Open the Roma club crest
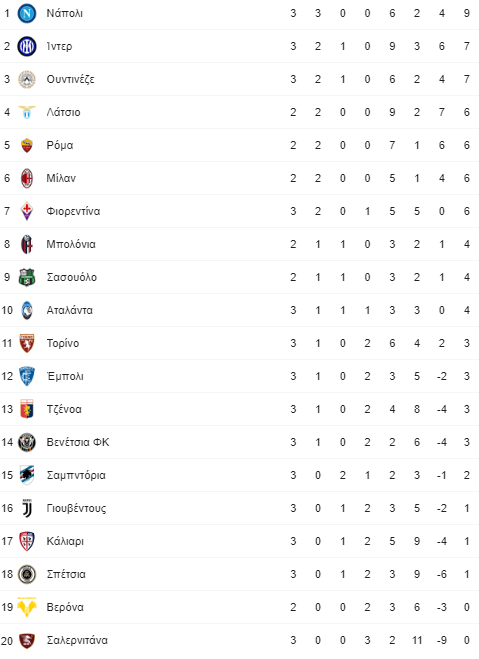This screenshot has width=479, height=659. pos(27,145)
